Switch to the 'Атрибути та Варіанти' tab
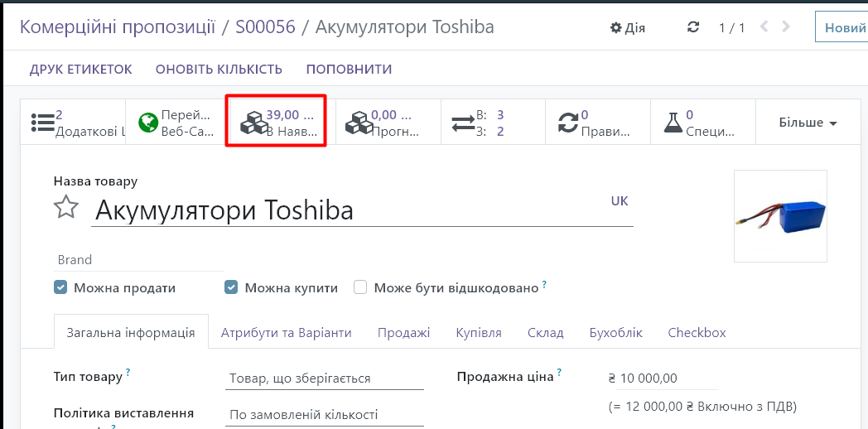The image size is (868, 429). (286, 332)
